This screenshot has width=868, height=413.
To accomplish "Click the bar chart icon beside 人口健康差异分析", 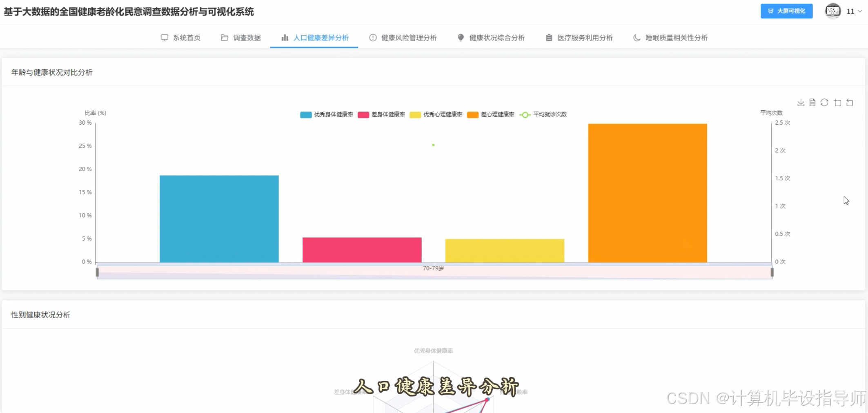I will click(285, 38).
